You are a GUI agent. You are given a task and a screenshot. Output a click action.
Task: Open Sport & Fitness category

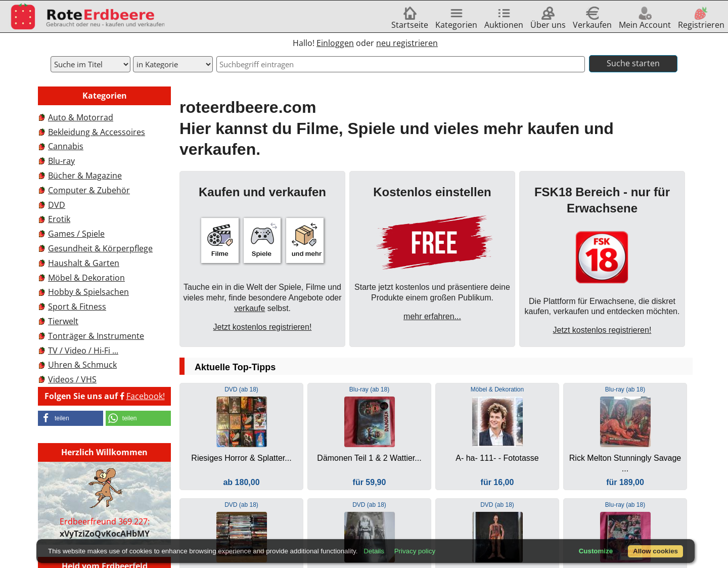[77, 307]
